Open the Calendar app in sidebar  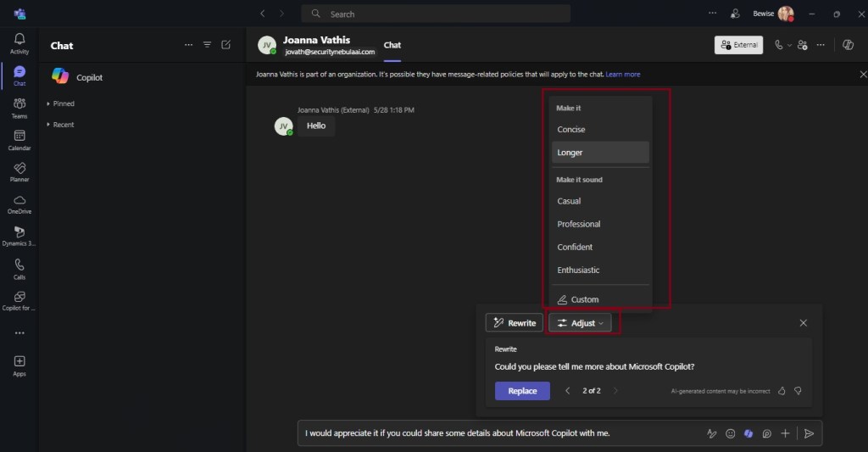click(x=19, y=140)
